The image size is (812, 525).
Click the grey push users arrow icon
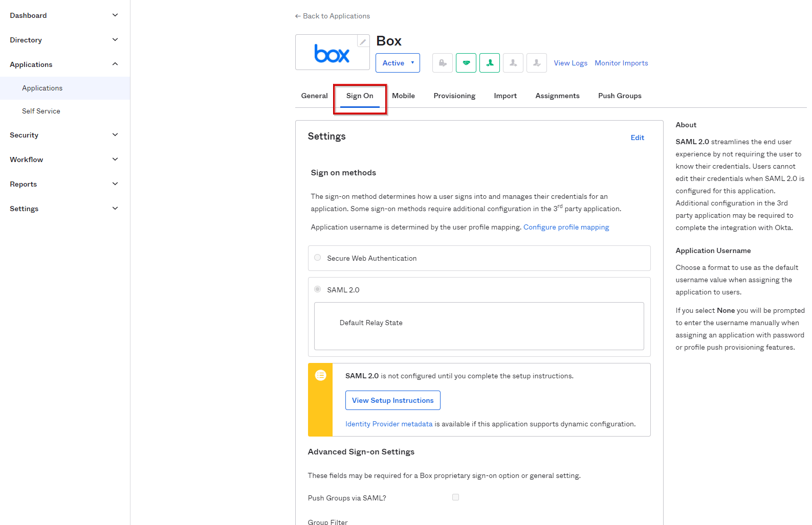pos(513,63)
